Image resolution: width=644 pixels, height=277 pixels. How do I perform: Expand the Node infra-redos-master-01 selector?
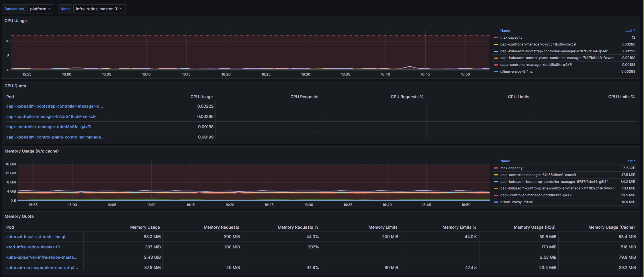pos(99,9)
